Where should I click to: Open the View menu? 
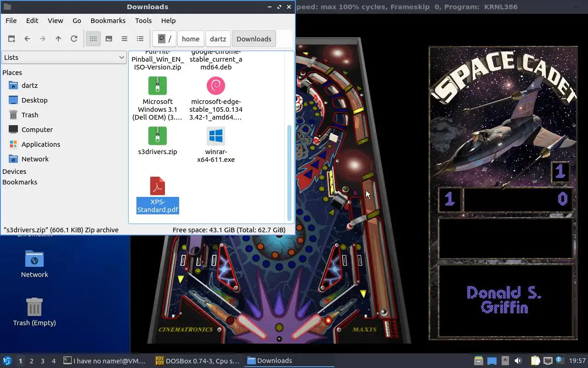(x=56, y=21)
